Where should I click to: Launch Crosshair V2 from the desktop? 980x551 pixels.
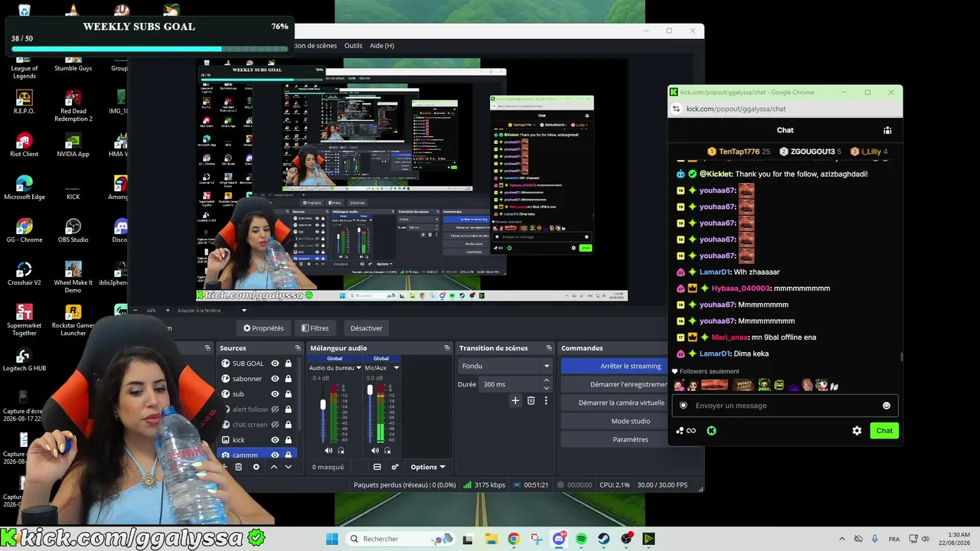coord(24,274)
